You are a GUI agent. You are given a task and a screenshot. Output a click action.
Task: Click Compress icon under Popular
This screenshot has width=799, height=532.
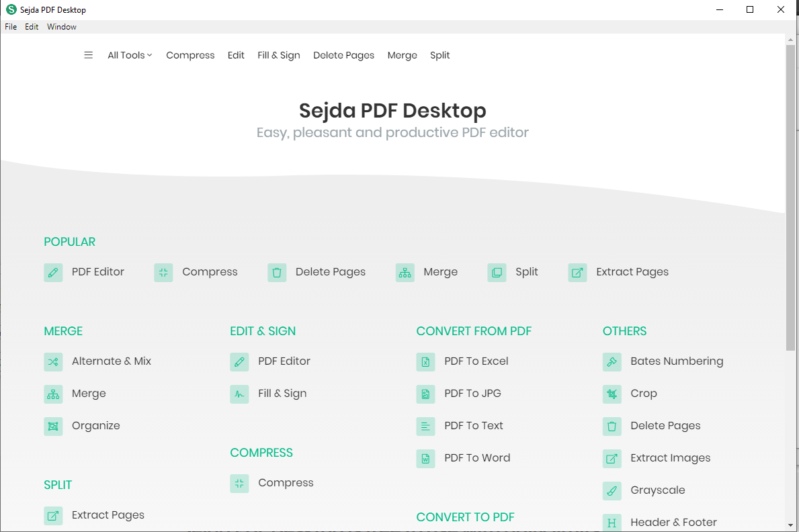pyautogui.click(x=163, y=273)
